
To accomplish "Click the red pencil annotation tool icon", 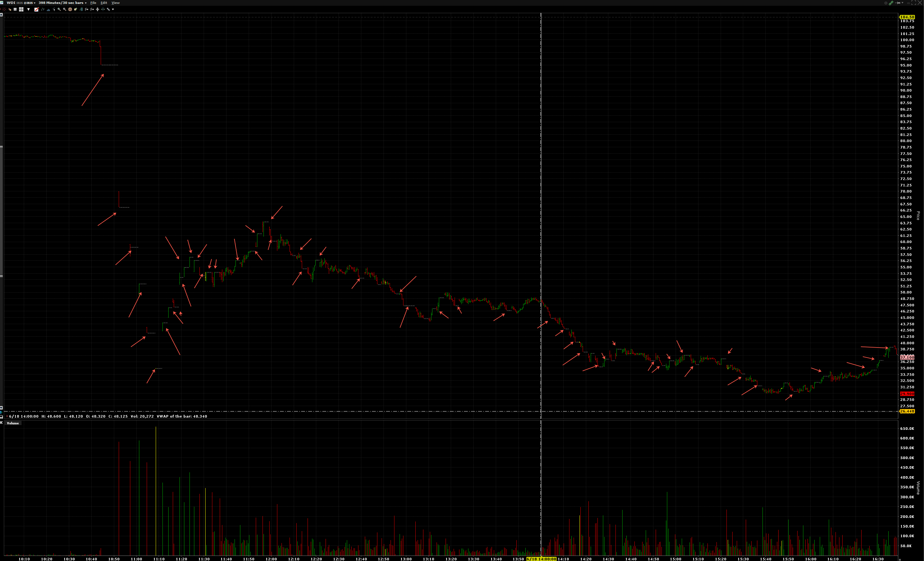I will pos(37,9).
